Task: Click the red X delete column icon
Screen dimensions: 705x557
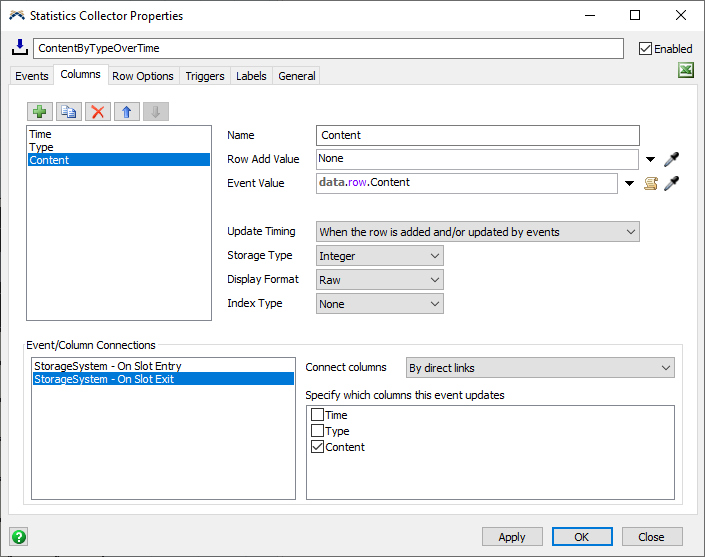Action: (x=97, y=112)
